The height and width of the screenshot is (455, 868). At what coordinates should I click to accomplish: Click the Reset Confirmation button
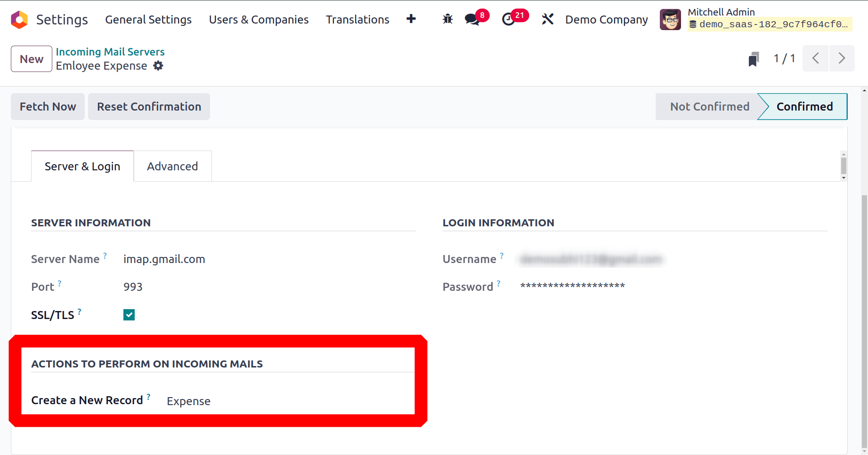(x=149, y=106)
